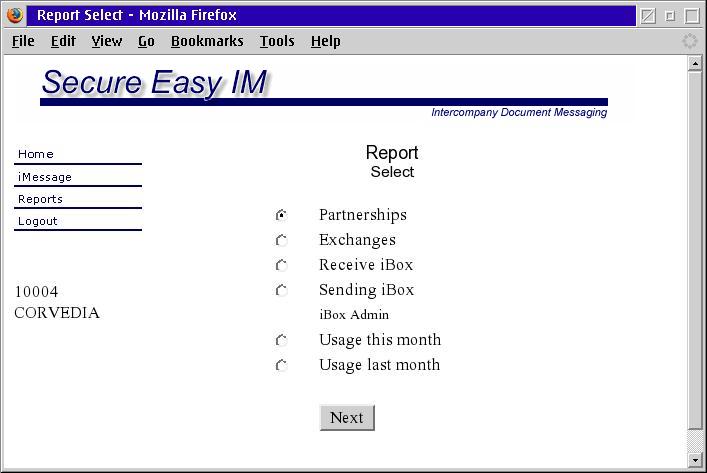The width and height of the screenshot is (707, 473).
Task: Choose the Sending iBox radio button
Action: pyautogui.click(x=282, y=290)
